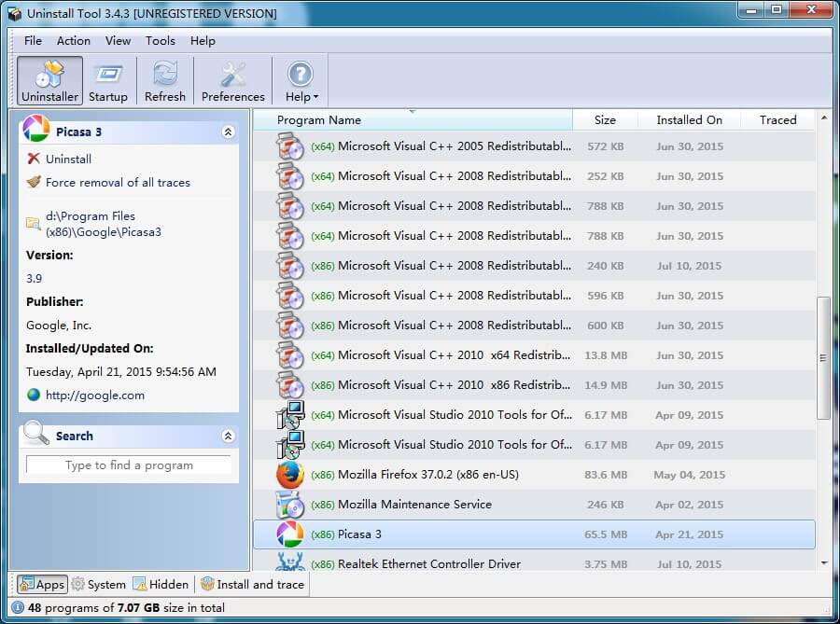
Task: Switch to the Hidden tab
Action: (x=161, y=585)
